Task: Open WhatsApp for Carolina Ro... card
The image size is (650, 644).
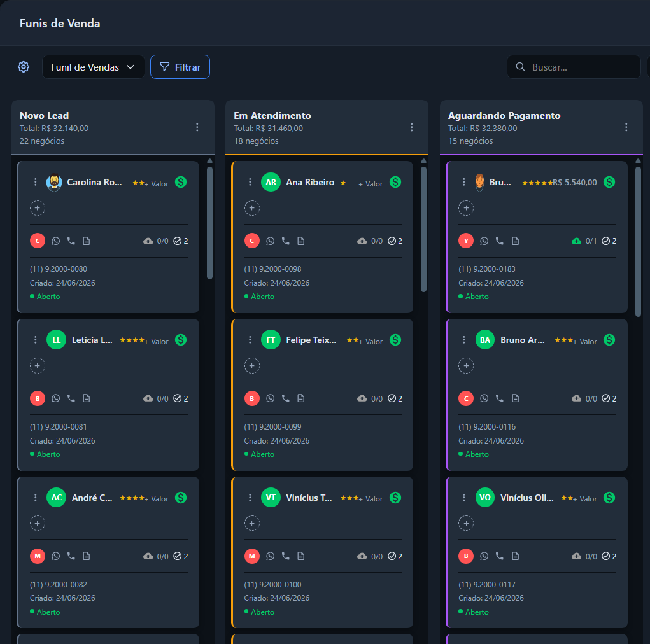Action: tap(55, 241)
